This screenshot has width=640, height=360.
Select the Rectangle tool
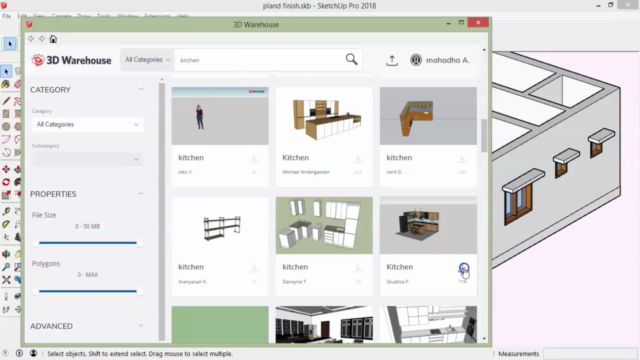tap(6, 113)
